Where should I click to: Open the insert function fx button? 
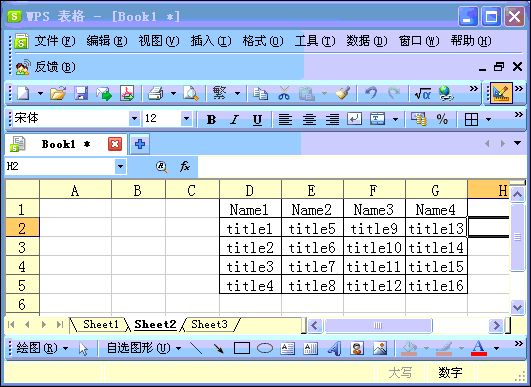click(185, 166)
